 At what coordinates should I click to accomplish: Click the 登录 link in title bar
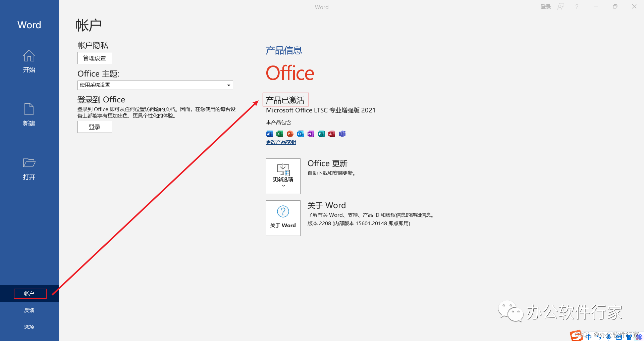point(546,7)
